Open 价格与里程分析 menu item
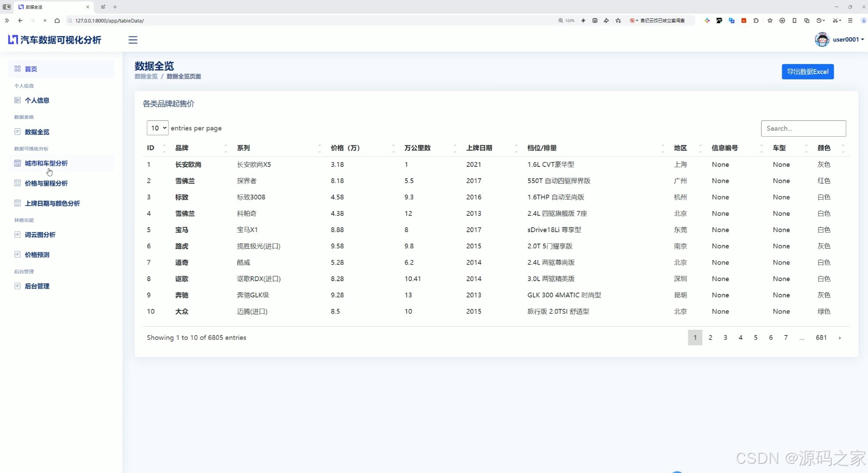 [46, 184]
